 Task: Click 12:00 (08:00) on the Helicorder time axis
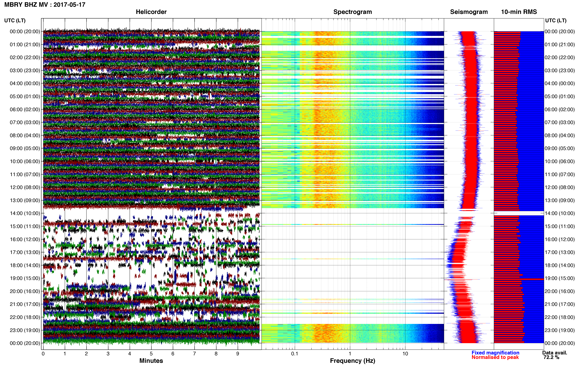pos(25,187)
